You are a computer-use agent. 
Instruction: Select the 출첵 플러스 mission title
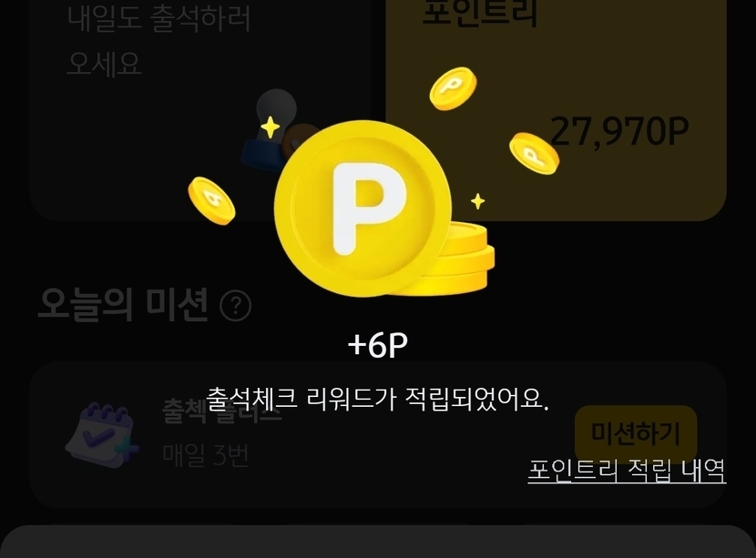click(222, 411)
